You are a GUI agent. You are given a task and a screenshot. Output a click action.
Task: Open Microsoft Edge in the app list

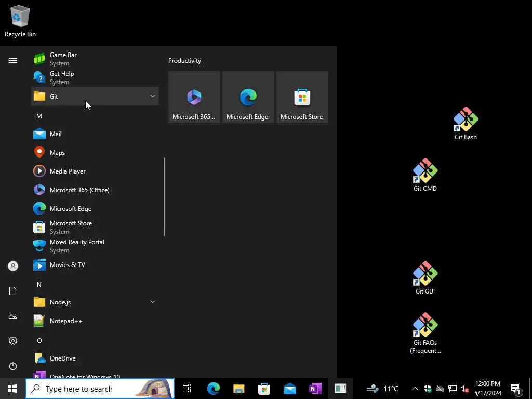click(x=95, y=209)
